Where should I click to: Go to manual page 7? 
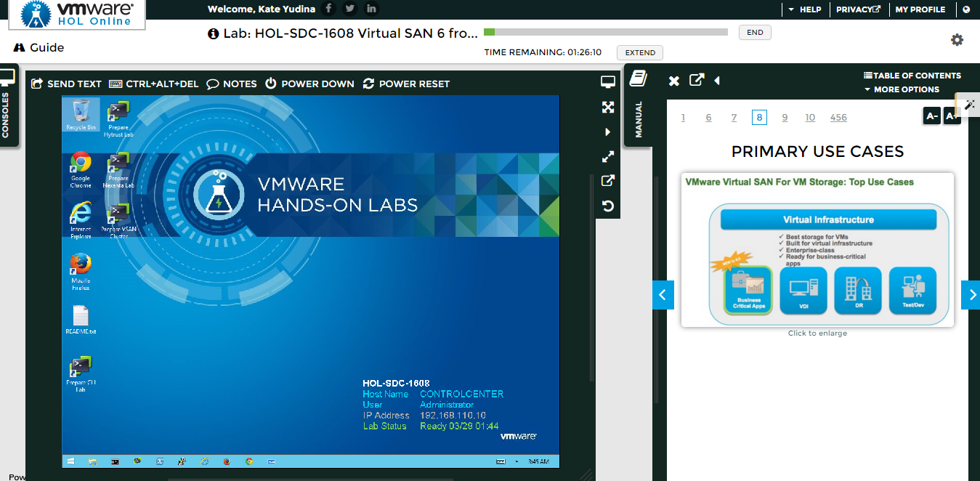734,118
